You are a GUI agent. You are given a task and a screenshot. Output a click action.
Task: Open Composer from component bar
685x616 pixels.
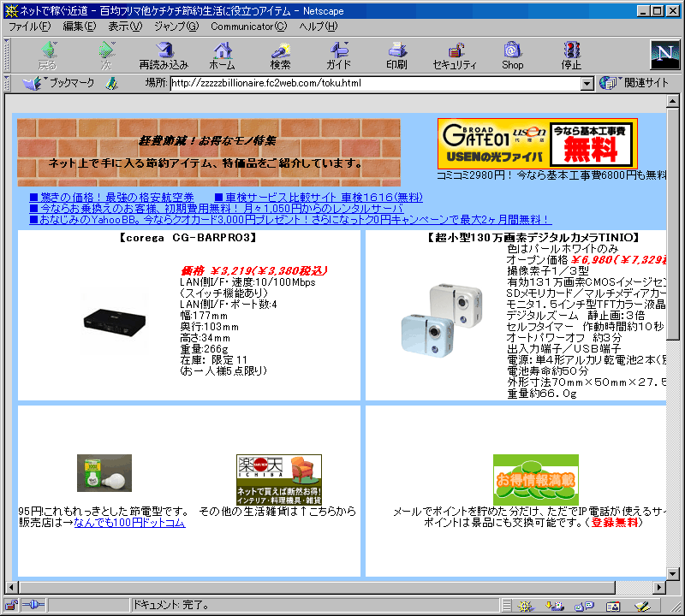point(643,606)
